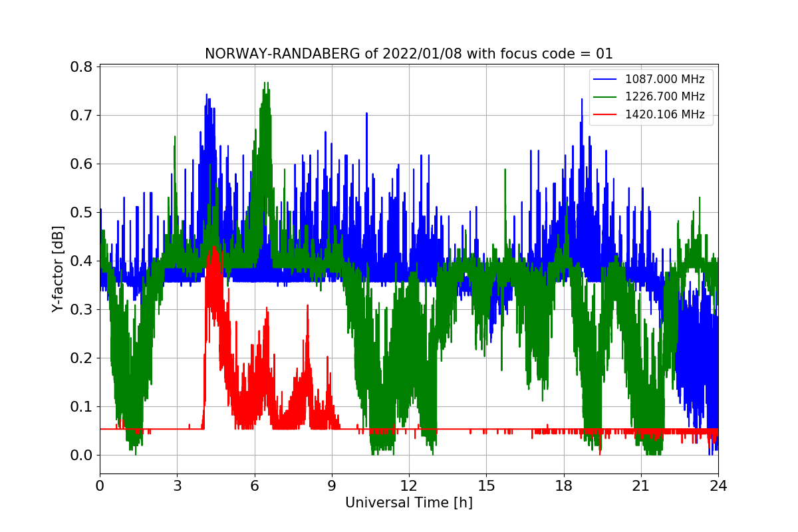Click the y-axis tick label 0.1
The width and height of the screenshot is (798, 532).
(x=82, y=407)
